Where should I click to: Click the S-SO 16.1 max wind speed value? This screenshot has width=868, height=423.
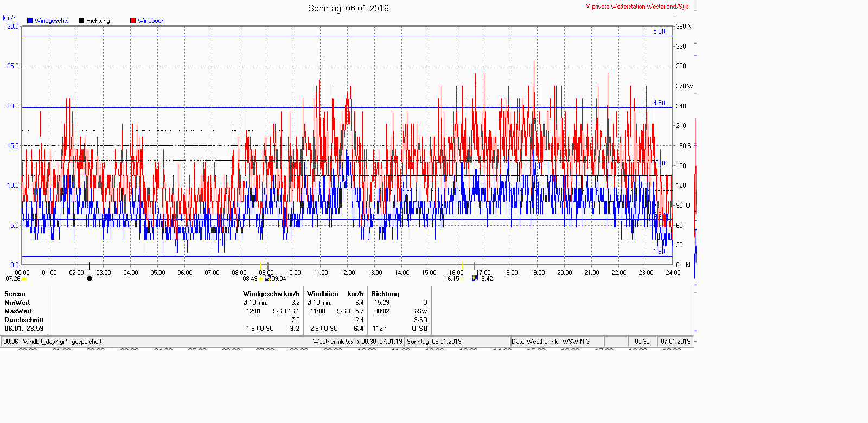286,311
